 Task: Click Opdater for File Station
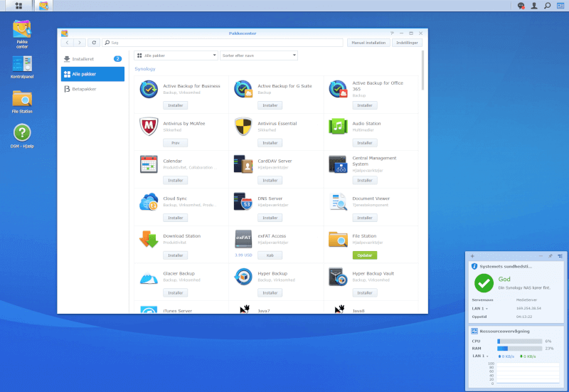(x=365, y=255)
